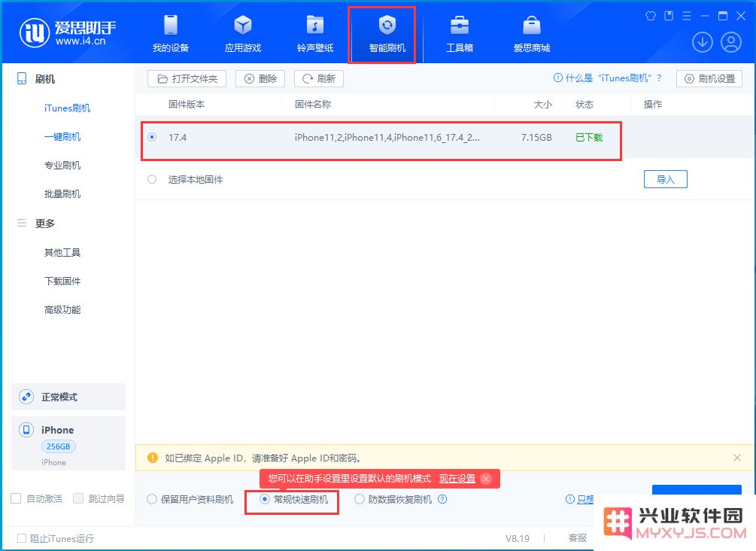Select 防数据恢复刷机 radio option
Screen dimensions: 756x551
(360, 499)
